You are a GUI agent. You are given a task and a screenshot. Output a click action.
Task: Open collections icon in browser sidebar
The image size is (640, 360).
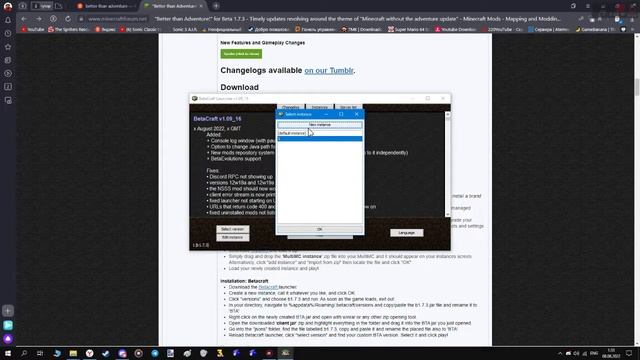[x=8, y=60]
